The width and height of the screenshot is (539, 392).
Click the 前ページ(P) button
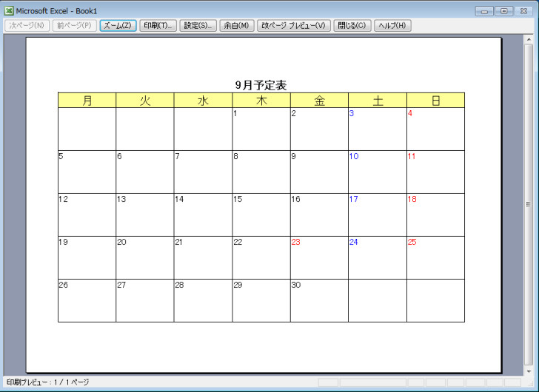[x=74, y=26]
